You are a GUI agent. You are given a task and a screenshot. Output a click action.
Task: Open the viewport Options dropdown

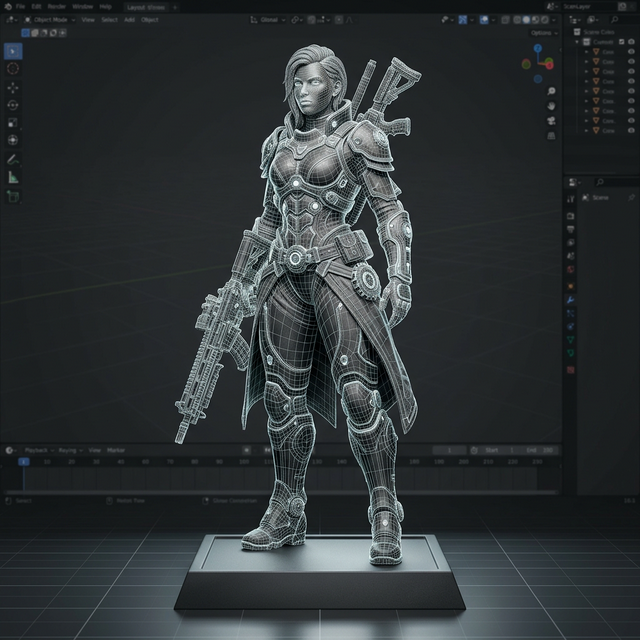click(544, 33)
